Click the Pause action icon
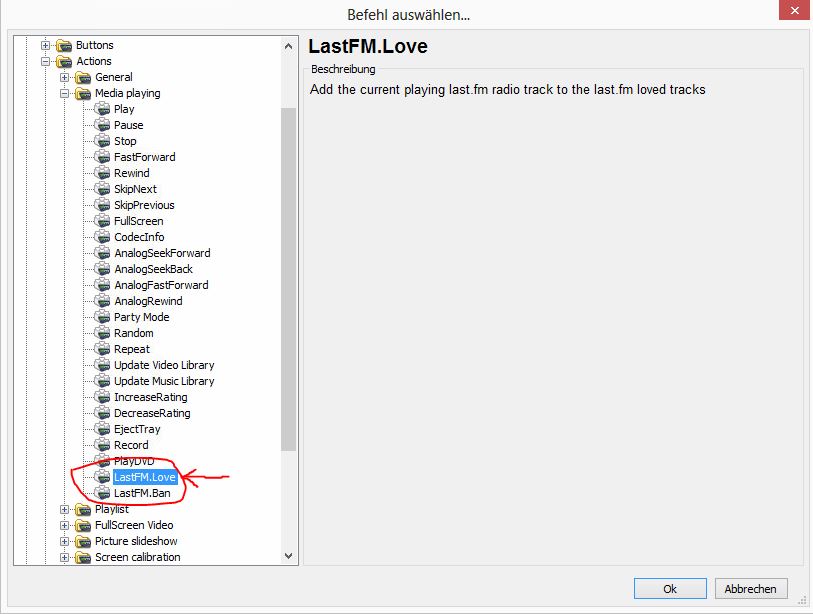 [x=103, y=125]
